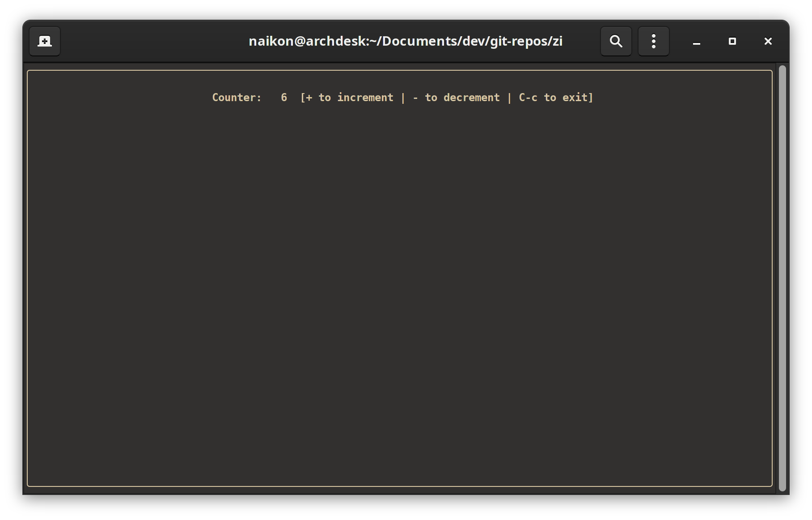Click the counter value 6

284,98
